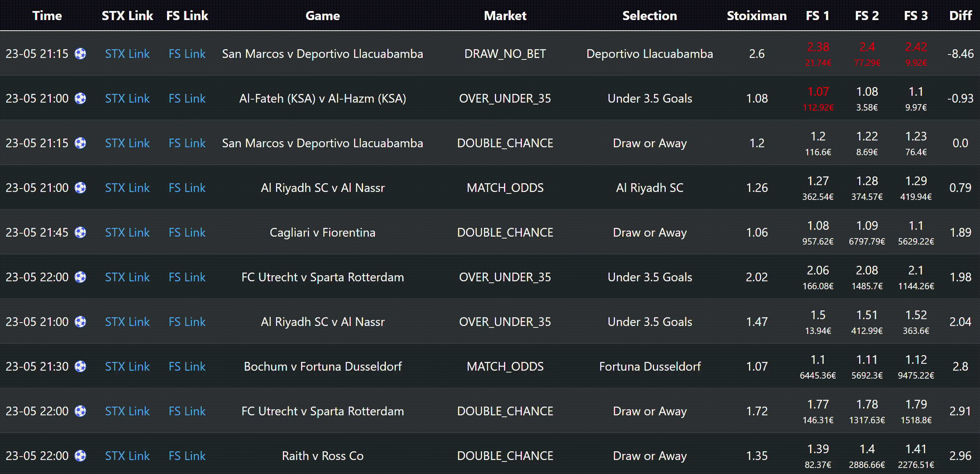Click the Time column header
Image resolution: width=980 pixels, height=474 pixels.
coord(47,16)
